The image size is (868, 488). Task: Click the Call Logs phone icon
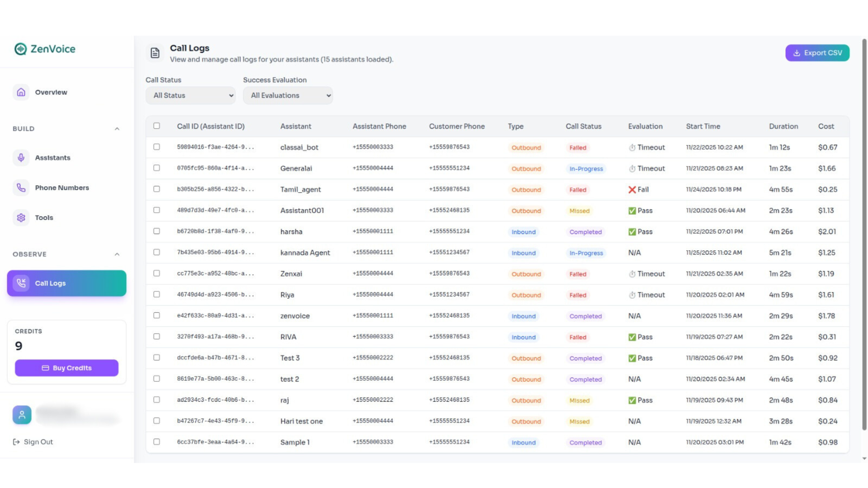[x=21, y=283]
